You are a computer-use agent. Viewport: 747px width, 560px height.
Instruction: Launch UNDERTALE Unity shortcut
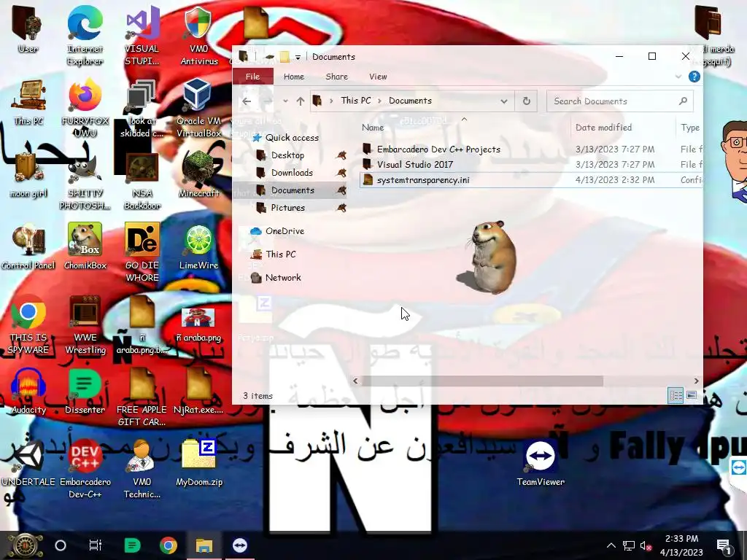28,464
